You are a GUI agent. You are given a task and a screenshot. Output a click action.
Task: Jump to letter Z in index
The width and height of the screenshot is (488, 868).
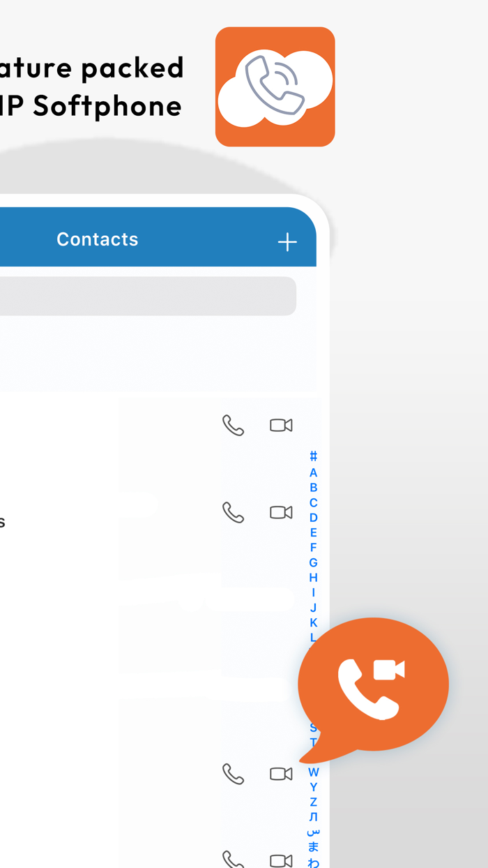[313, 802]
